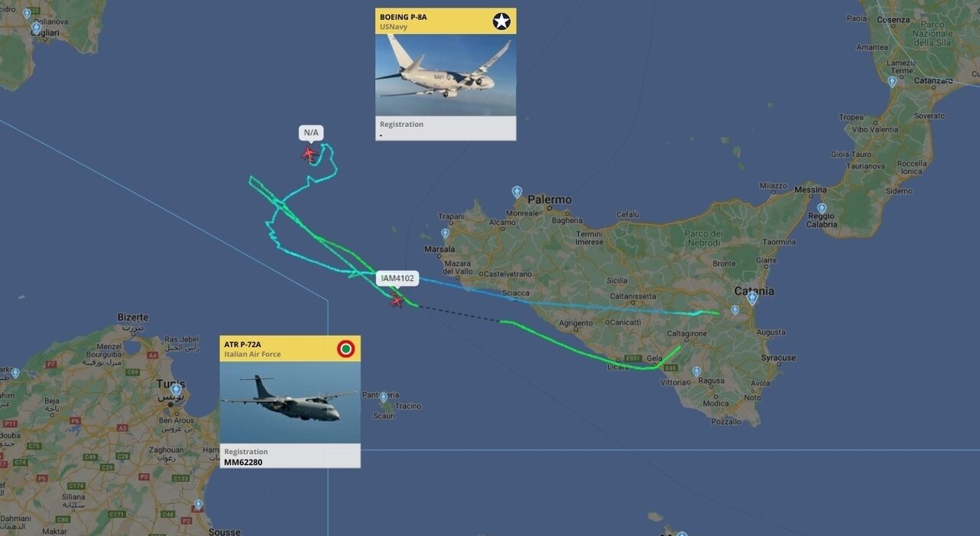The image size is (980, 536).
Task: Click the airport pin at Catania
Action: pos(752,298)
